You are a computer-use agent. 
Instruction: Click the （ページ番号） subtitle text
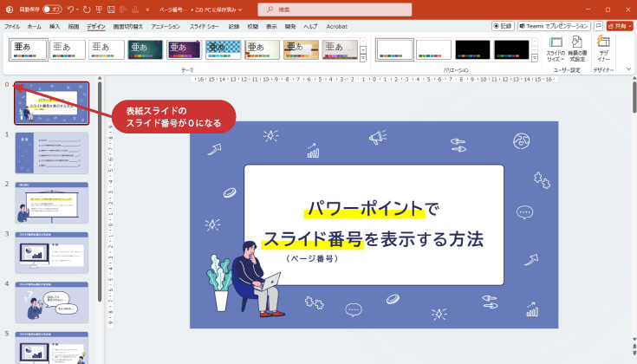tap(312, 258)
